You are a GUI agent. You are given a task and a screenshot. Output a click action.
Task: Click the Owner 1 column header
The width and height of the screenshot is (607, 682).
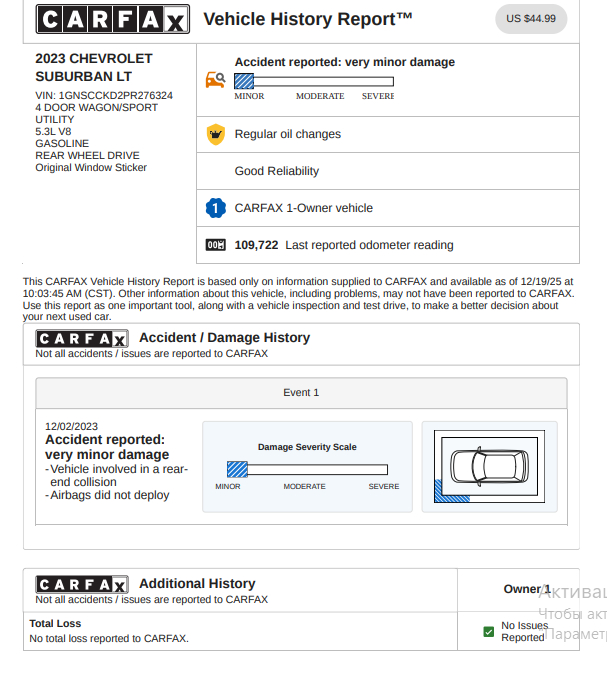click(x=526, y=589)
